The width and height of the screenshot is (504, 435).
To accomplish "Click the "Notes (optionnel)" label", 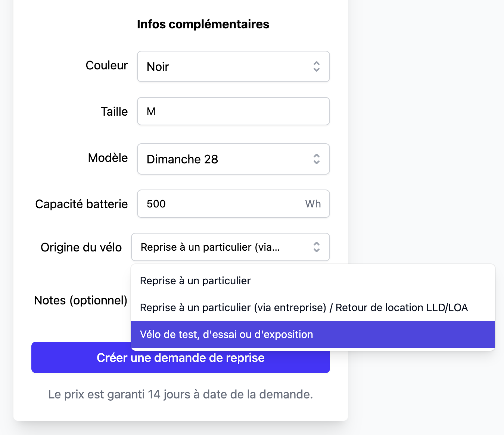I will tap(81, 300).
